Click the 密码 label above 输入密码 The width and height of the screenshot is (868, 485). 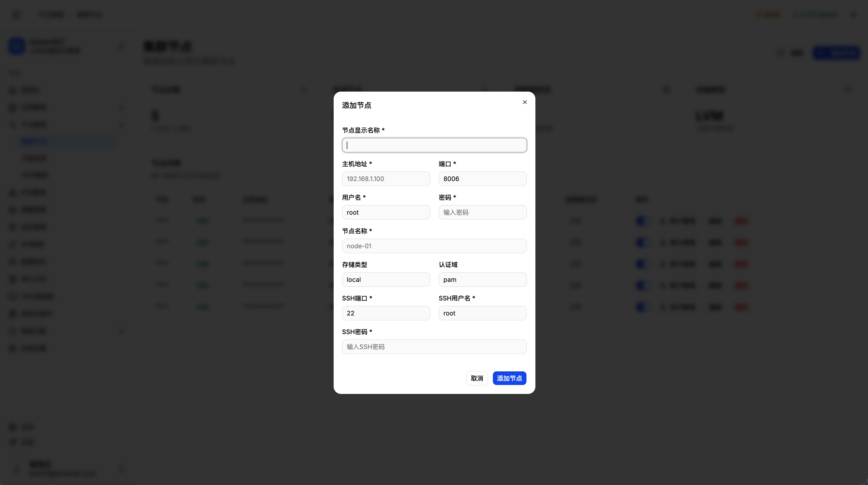(447, 198)
